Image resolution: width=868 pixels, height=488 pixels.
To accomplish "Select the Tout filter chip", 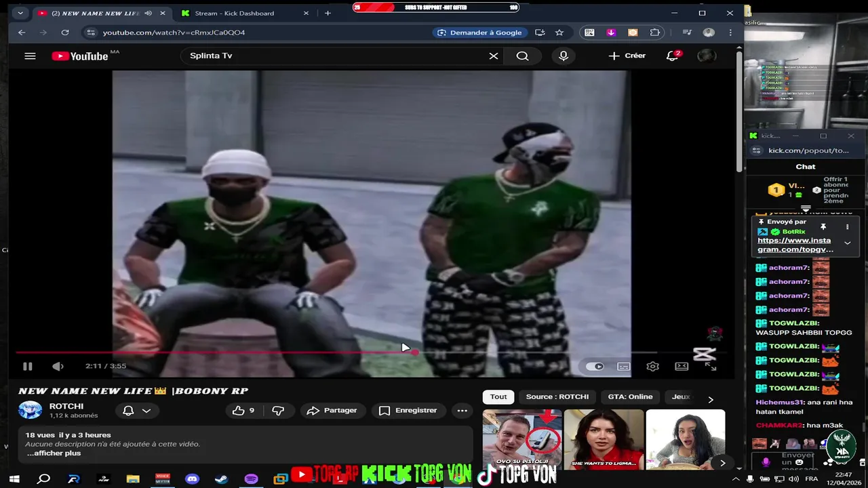I will pyautogui.click(x=498, y=397).
